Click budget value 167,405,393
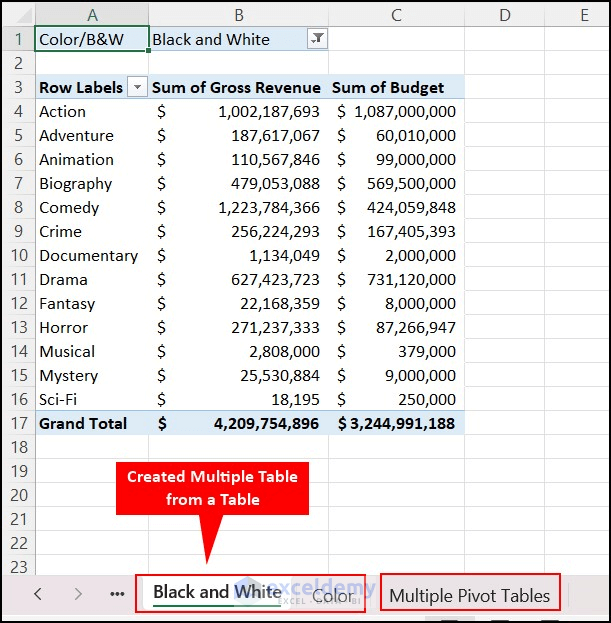 412,232
